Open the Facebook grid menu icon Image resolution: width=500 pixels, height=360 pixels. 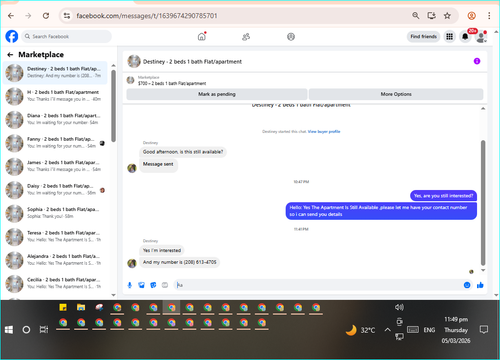point(450,36)
